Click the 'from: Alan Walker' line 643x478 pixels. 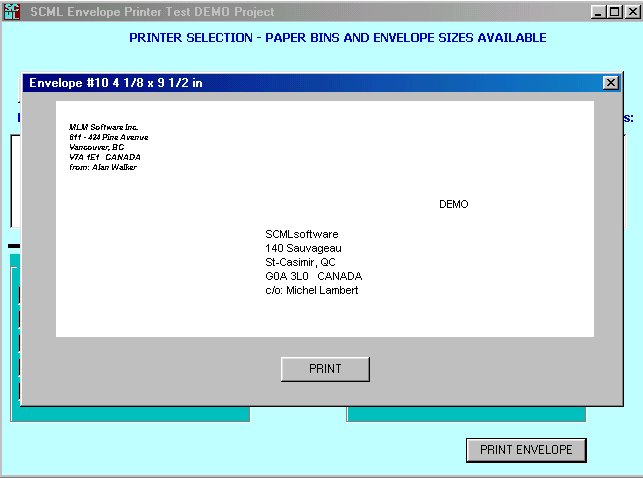pos(103,167)
